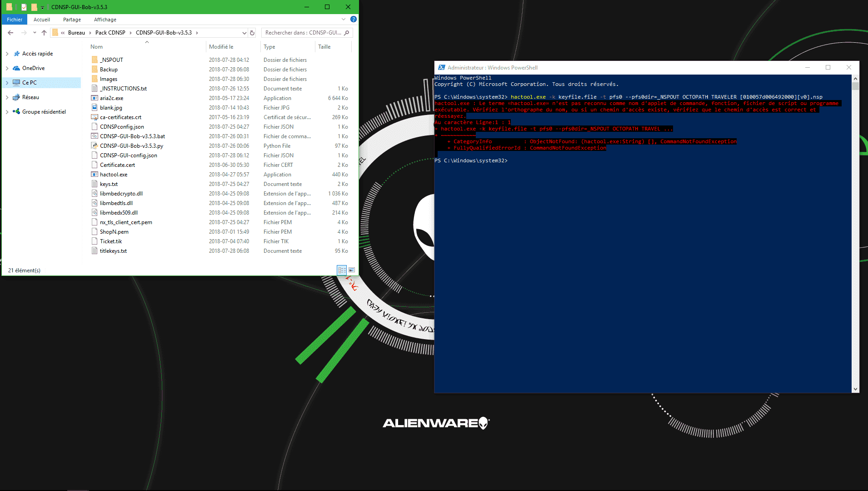Click the Properties quick access toolbar icon
The image size is (868, 491).
click(x=24, y=7)
